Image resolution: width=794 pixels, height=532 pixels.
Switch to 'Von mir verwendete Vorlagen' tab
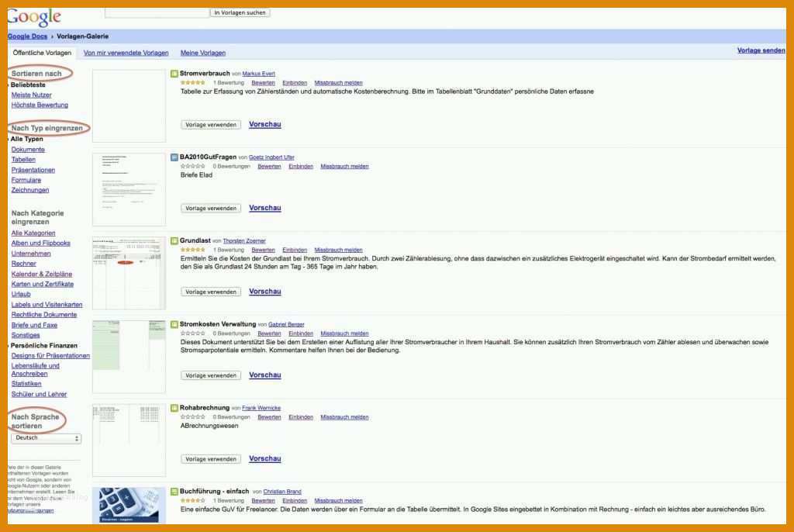click(126, 53)
